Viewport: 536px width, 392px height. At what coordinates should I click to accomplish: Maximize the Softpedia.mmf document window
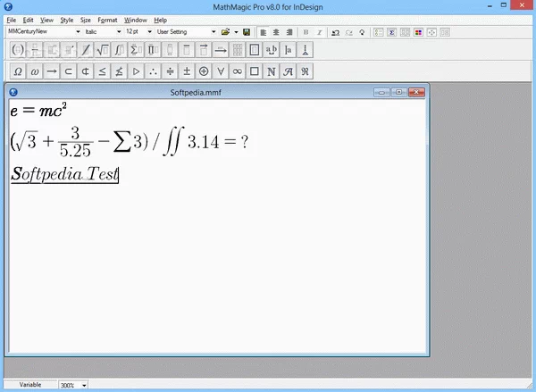click(x=399, y=92)
